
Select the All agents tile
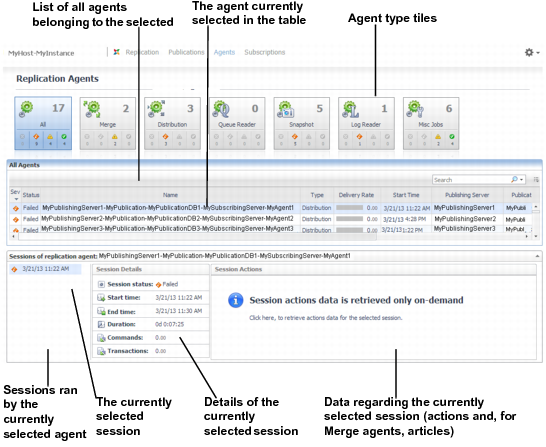point(43,123)
